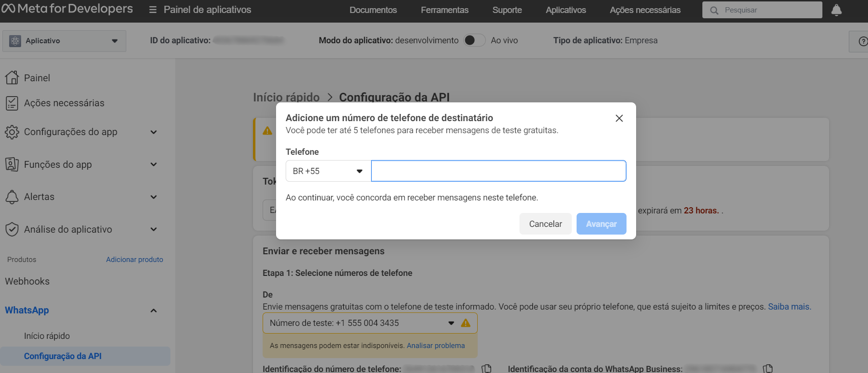This screenshot has height=373, width=868.
Task: Click the Funções do app badge icon
Action: click(12, 164)
